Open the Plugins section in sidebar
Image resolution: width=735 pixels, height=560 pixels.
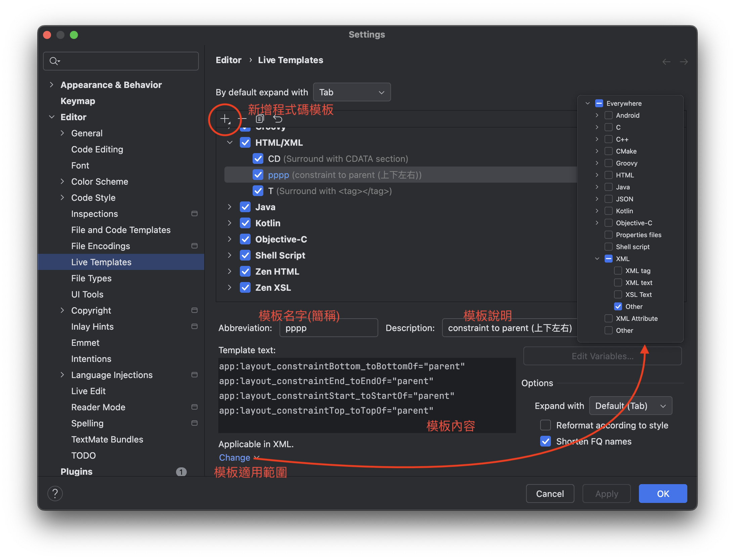click(77, 471)
